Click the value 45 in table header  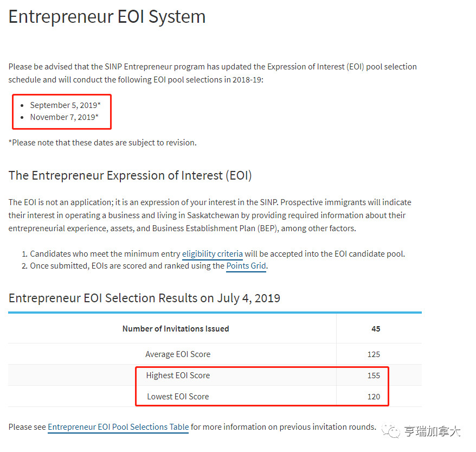(x=376, y=329)
